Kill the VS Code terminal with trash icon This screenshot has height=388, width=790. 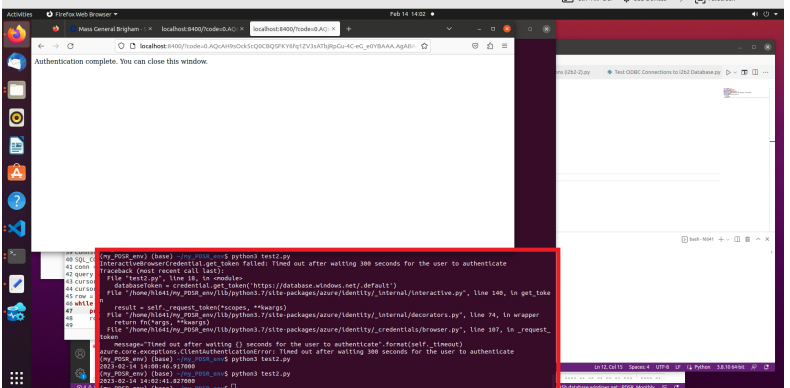tap(748, 239)
